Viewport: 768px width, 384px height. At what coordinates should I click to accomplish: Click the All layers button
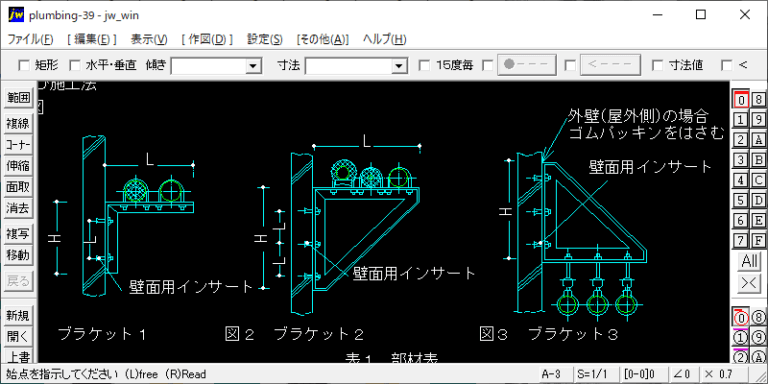[749, 261]
